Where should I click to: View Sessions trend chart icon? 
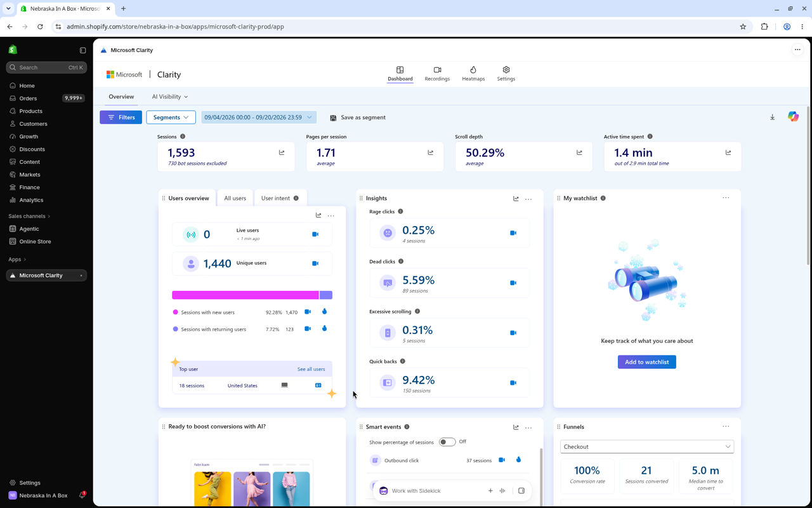[282, 152]
